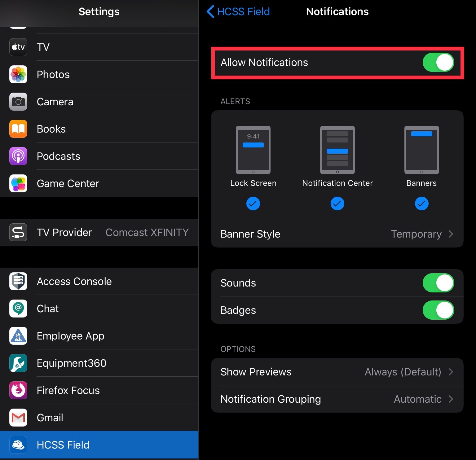This screenshot has height=460, width=476.
Task: Open the Banner Style options
Action: click(337, 234)
